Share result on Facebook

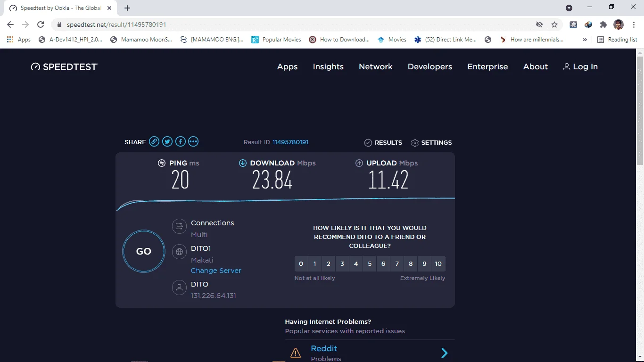180,141
